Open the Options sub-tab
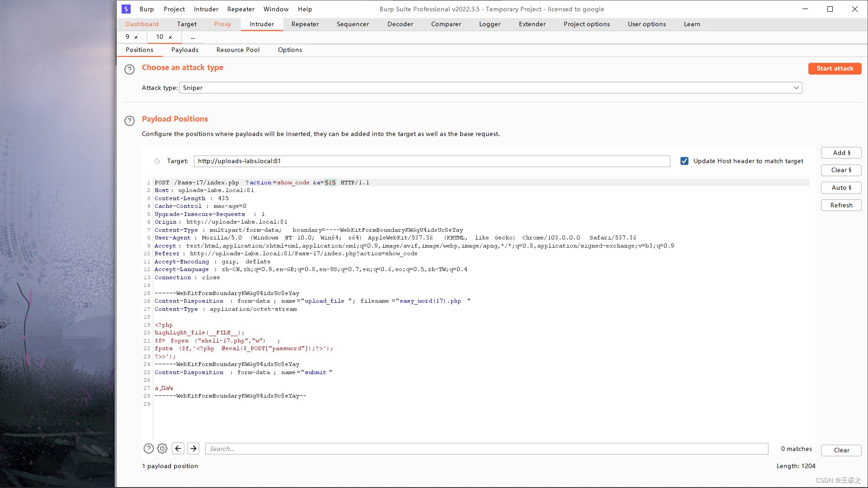868x488 pixels. 290,50
